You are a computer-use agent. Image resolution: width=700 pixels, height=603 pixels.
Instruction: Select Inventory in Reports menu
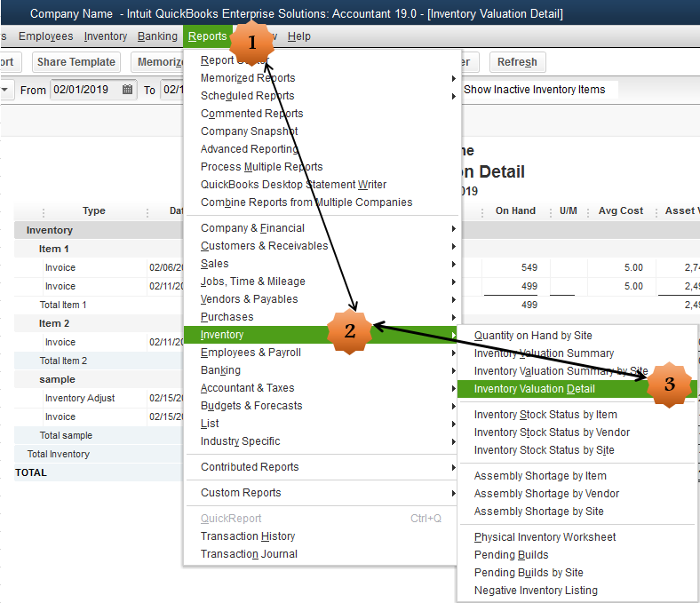point(322,335)
